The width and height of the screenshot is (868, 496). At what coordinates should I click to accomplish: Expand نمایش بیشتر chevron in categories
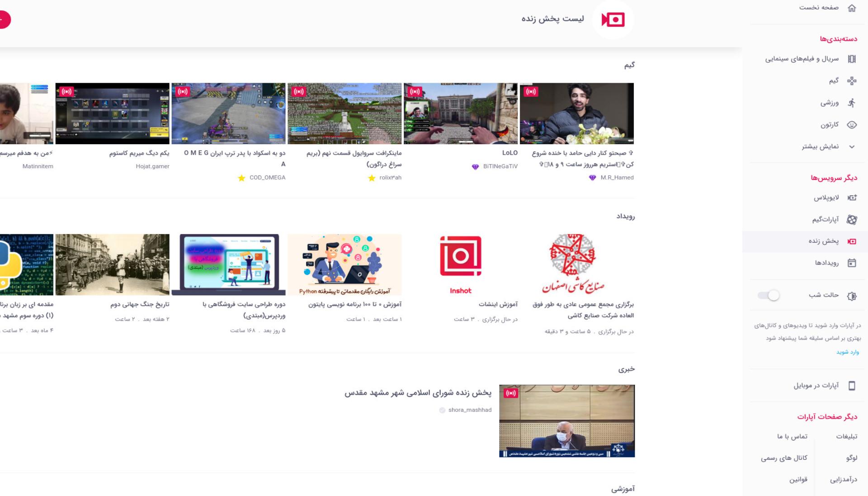tap(852, 146)
